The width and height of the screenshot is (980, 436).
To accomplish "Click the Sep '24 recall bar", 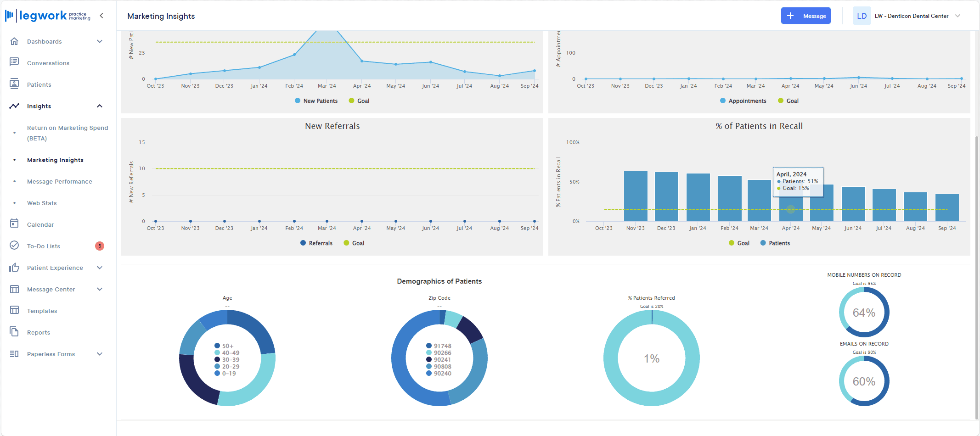I will (x=947, y=208).
